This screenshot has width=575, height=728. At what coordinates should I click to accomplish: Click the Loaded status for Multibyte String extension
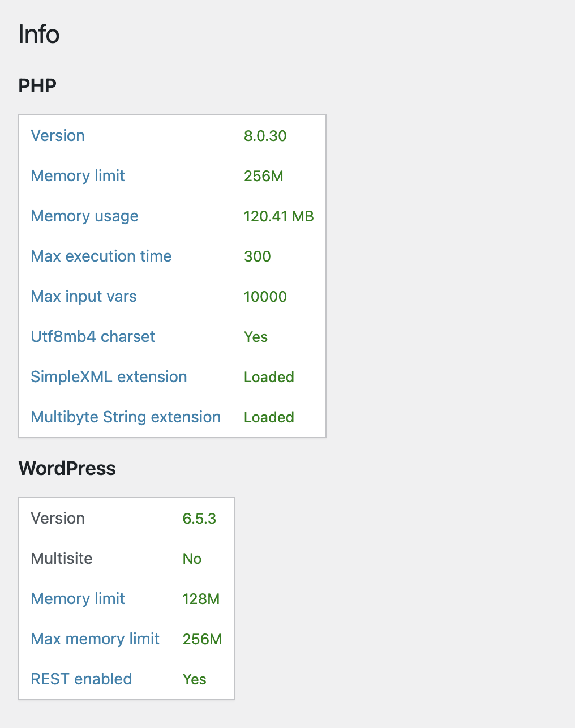tap(269, 417)
